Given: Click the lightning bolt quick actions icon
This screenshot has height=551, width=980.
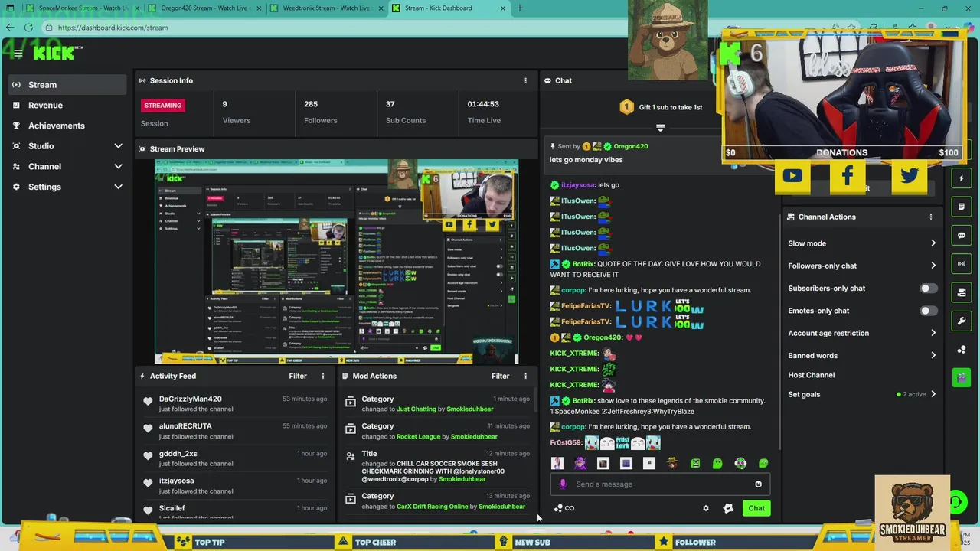Looking at the screenshot, I should (962, 178).
